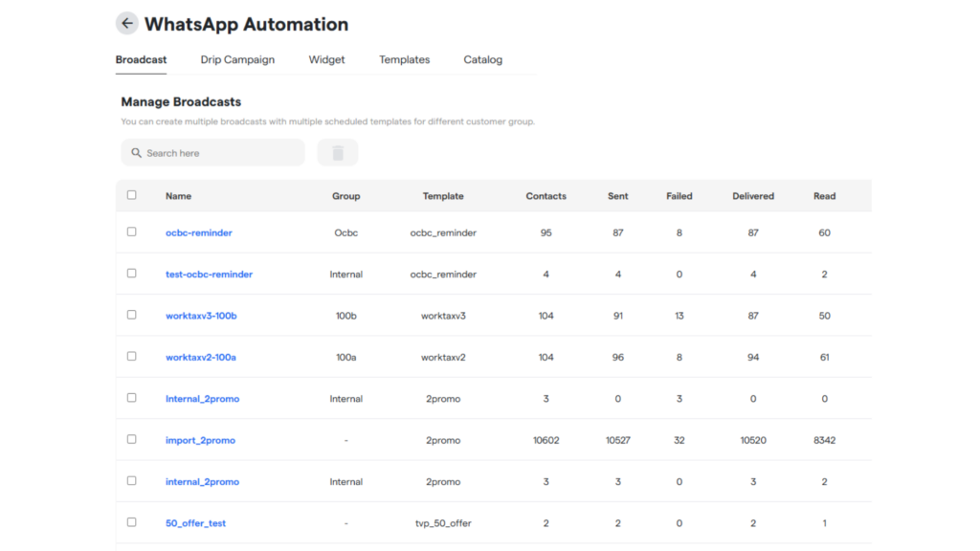Select the Catalog tab

click(x=482, y=59)
